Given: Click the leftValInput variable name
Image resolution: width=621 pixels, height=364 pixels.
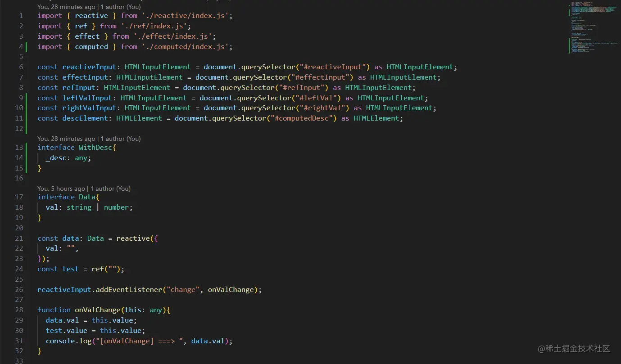Looking at the screenshot, I should tap(87, 98).
